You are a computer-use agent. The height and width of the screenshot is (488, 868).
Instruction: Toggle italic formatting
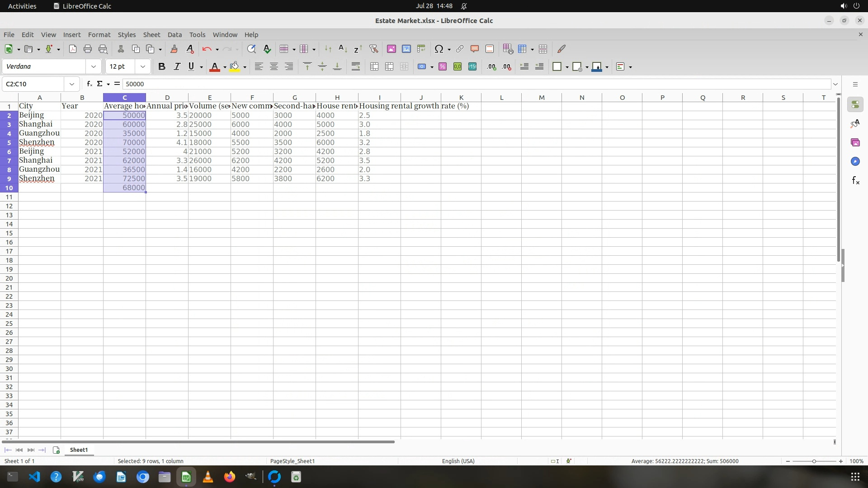[177, 67]
